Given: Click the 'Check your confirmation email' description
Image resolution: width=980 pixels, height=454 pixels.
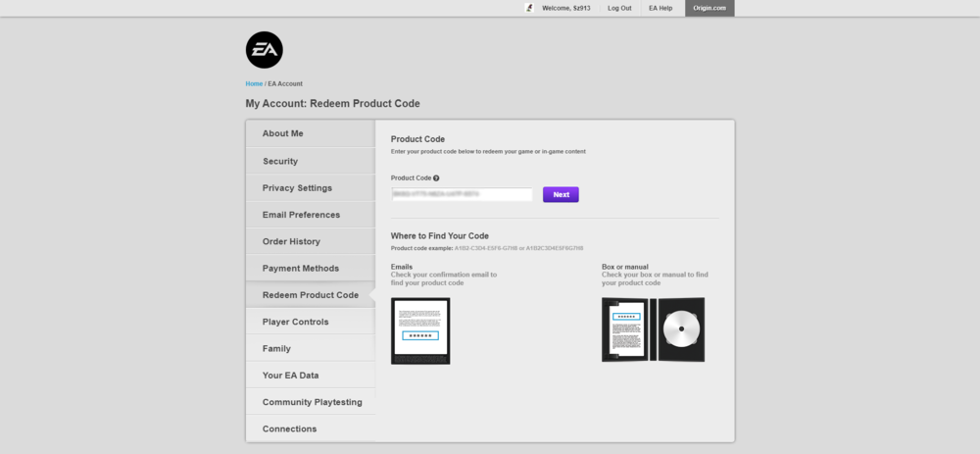Looking at the screenshot, I should click(444, 278).
